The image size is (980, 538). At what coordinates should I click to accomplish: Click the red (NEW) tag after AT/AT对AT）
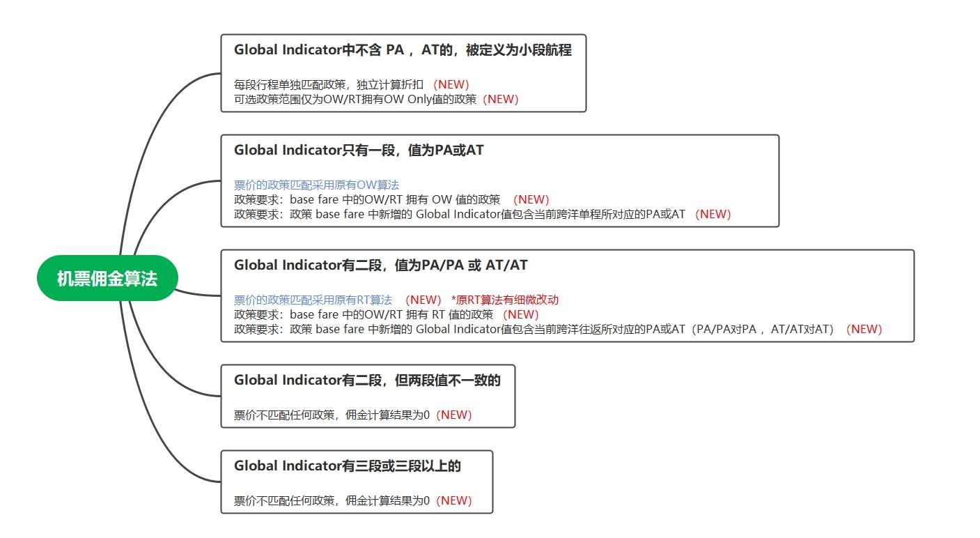[x=864, y=329]
